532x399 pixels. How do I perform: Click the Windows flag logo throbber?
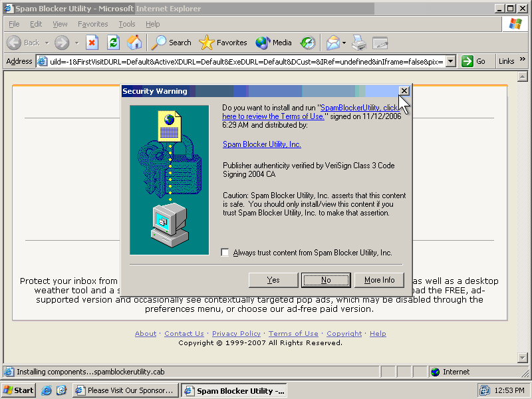point(515,24)
